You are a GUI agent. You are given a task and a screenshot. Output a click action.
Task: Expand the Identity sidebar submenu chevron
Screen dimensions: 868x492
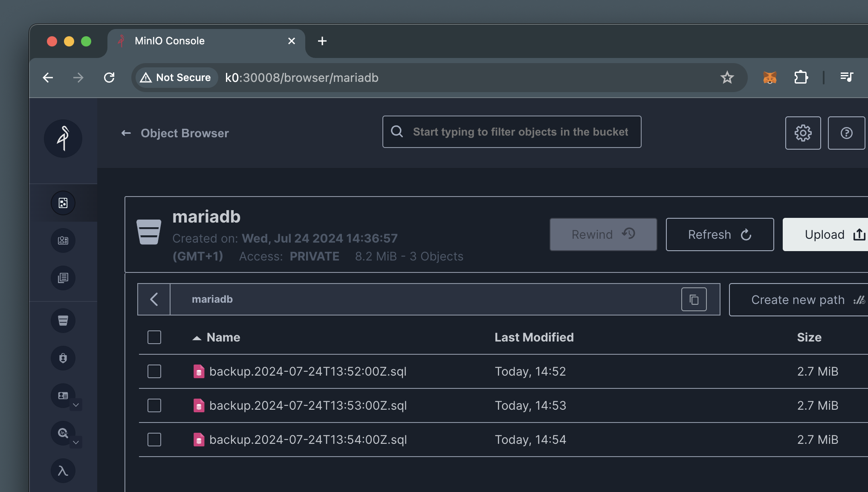[x=76, y=405]
